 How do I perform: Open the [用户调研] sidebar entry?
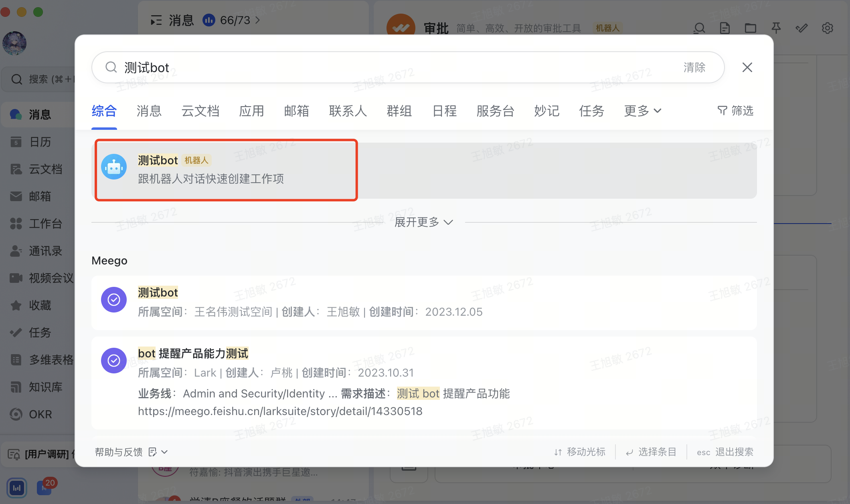click(x=38, y=454)
